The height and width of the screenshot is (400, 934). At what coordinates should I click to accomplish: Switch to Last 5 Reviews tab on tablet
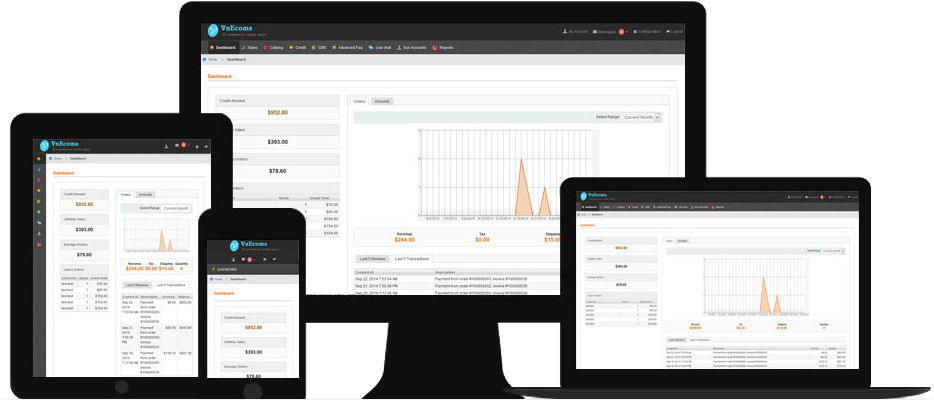[136, 285]
